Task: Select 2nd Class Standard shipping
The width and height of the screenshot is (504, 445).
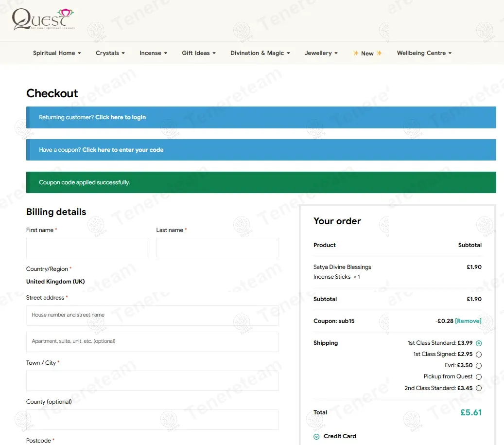Action: (479, 388)
